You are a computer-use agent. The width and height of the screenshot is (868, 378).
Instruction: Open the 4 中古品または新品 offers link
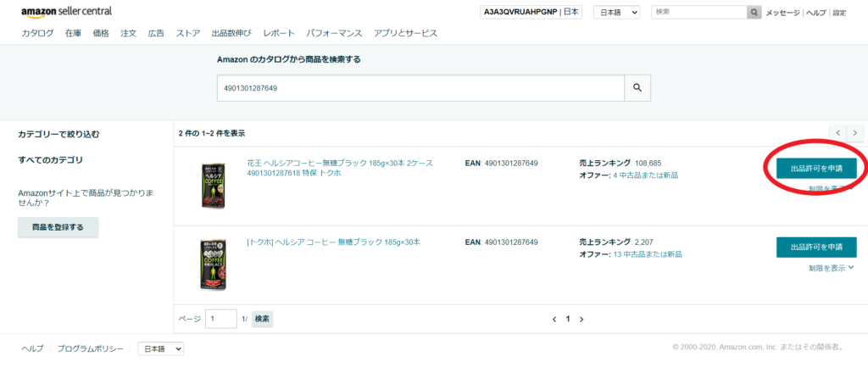point(645,175)
